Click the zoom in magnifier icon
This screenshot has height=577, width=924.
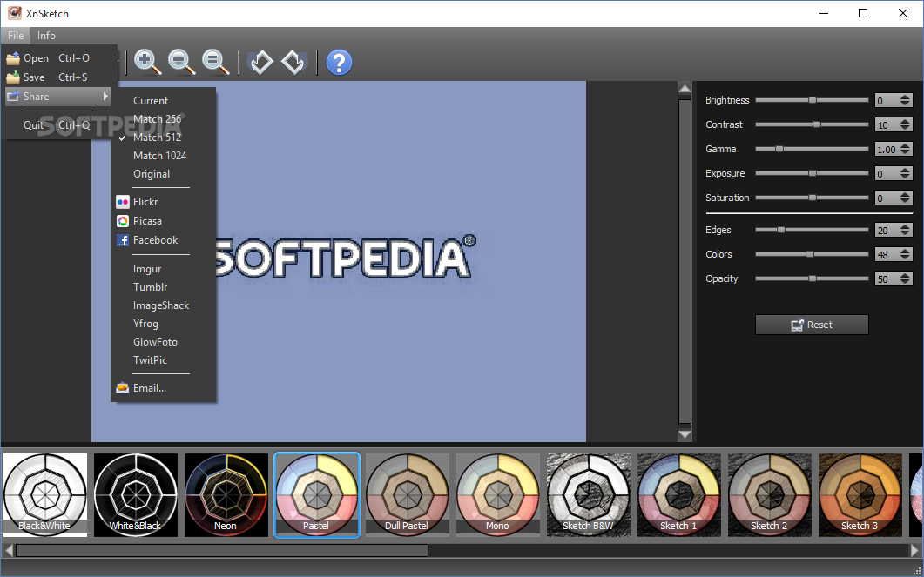click(147, 62)
